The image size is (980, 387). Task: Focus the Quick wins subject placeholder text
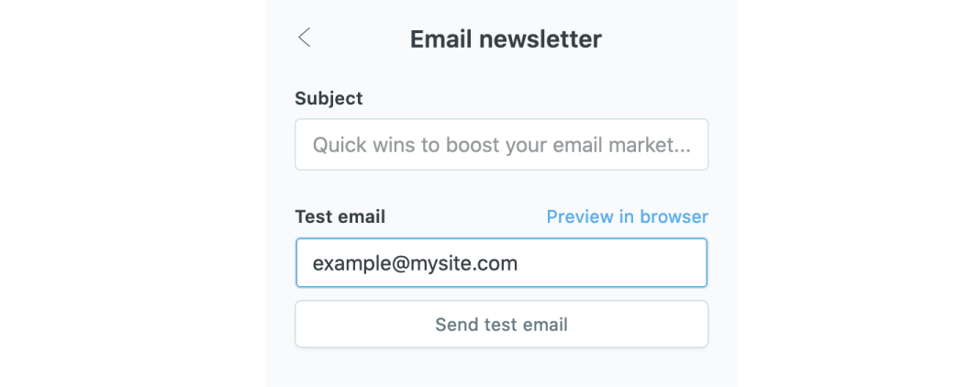click(x=501, y=145)
